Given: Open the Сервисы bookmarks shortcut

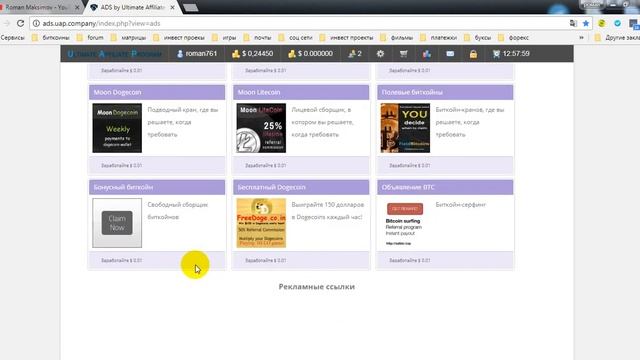Looking at the screenshot, I should (x=13, y=38).
